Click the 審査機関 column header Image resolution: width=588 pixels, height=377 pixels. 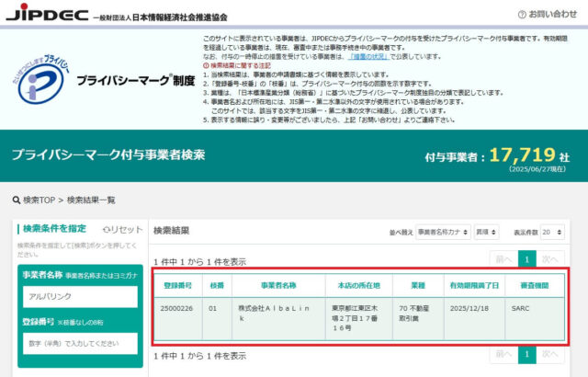pos(535,285)
